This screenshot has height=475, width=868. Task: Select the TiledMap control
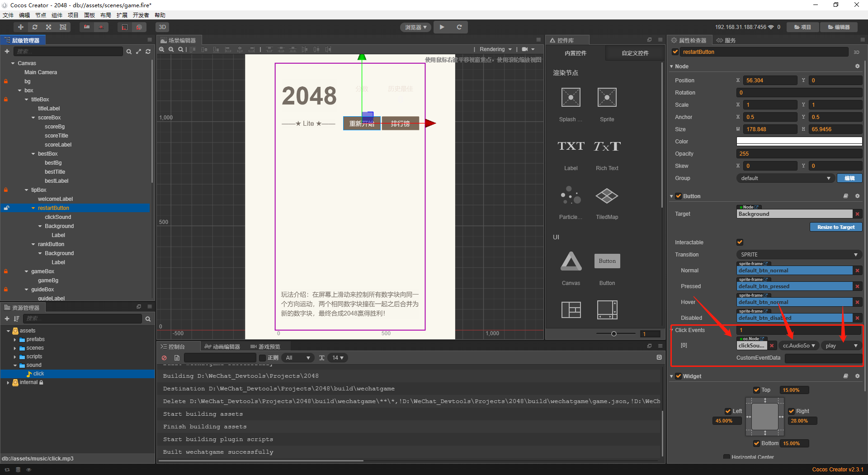607,195
